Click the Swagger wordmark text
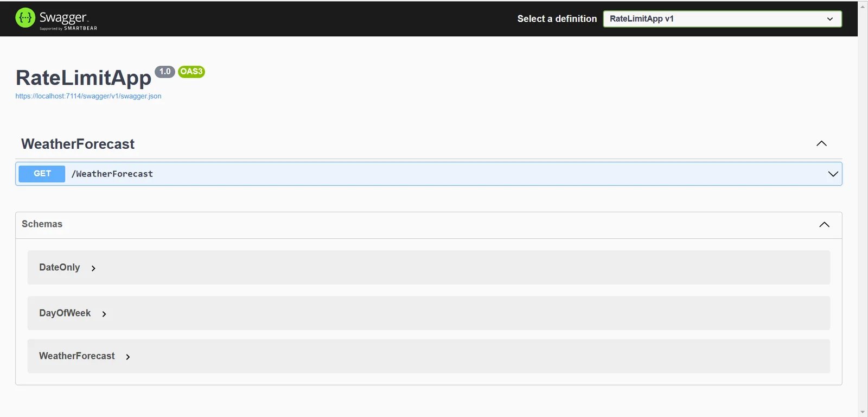Screen dimensions: 868x417 (63, 17)
